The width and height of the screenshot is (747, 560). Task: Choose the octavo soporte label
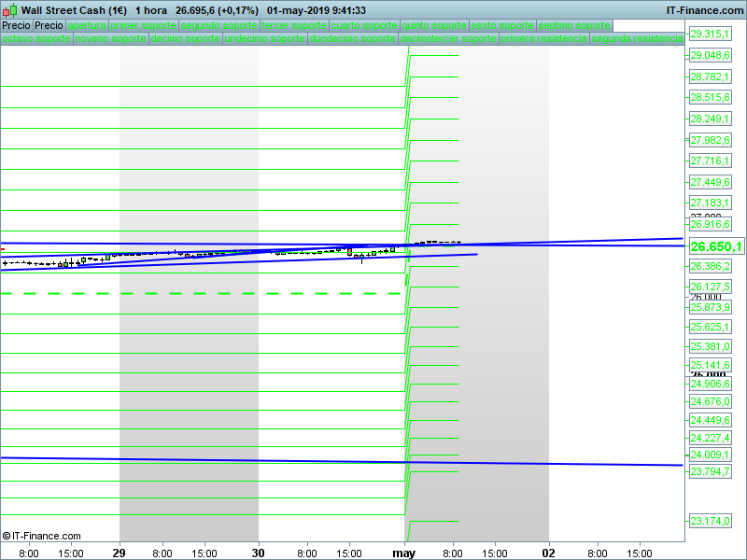pyautogui.click(x=36, y=38)
